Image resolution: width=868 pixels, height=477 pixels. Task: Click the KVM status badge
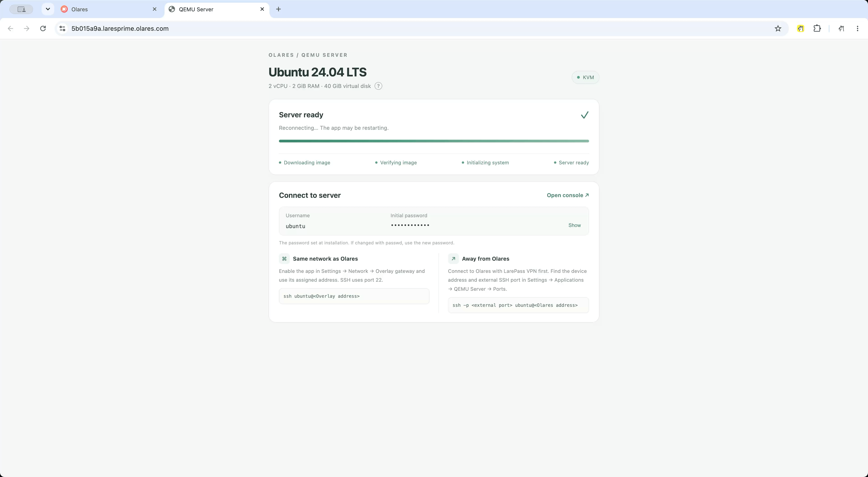pos(585,77)
